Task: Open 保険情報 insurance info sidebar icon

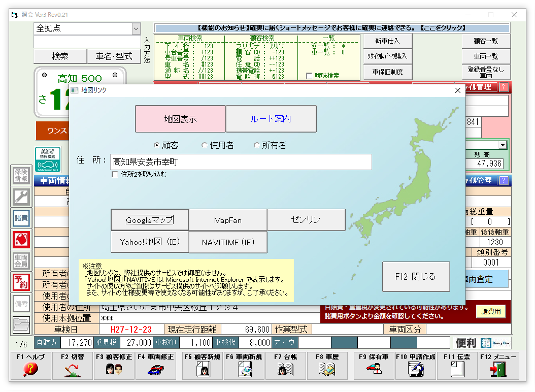Action: coord(21,176)
